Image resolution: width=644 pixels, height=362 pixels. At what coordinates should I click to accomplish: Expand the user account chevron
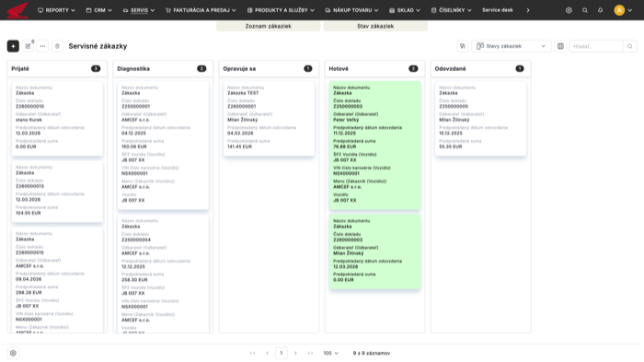coord(630,10)
